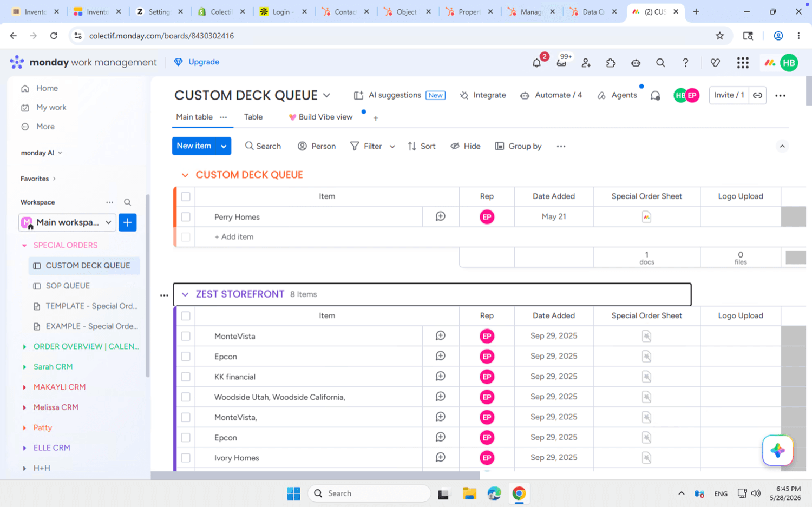Open Chrome from the Windows taskbar
812x507 pixels.
coord(519,493)
